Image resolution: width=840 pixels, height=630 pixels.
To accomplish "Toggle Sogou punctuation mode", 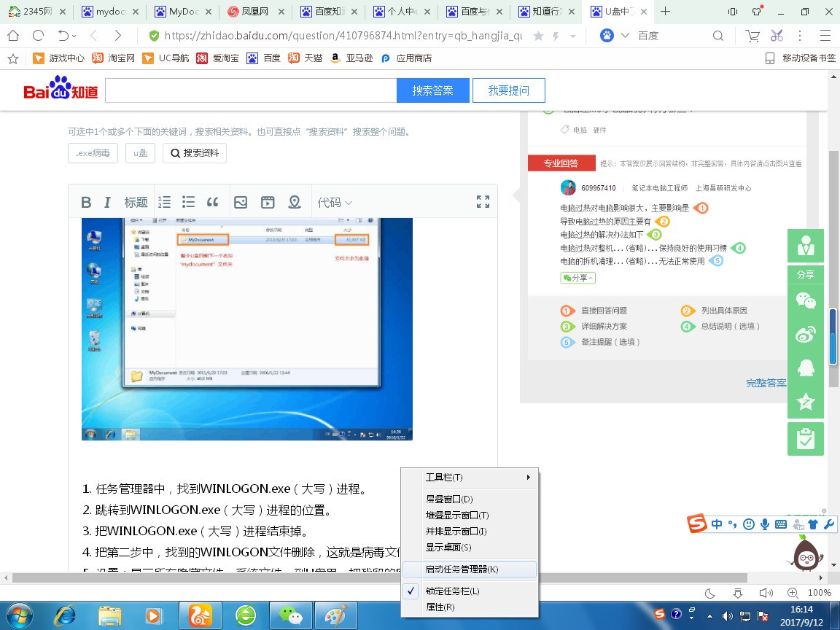I will (x=732, y=524).
